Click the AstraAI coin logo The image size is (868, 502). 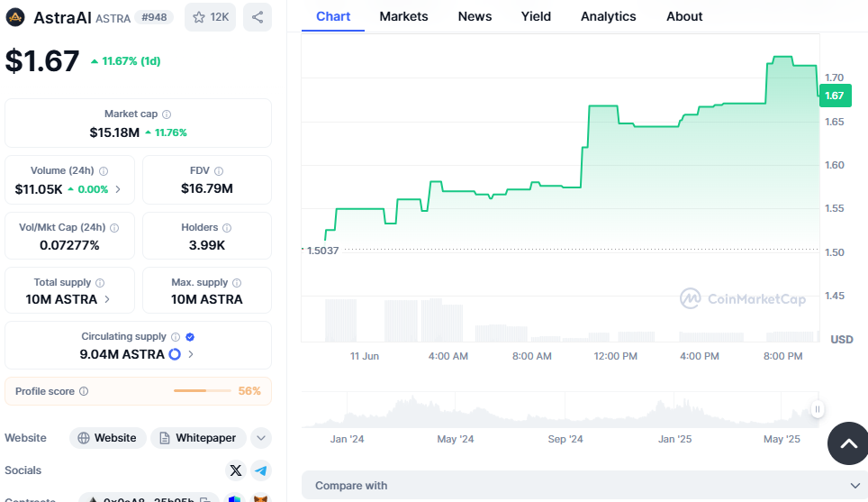(15, 17)
